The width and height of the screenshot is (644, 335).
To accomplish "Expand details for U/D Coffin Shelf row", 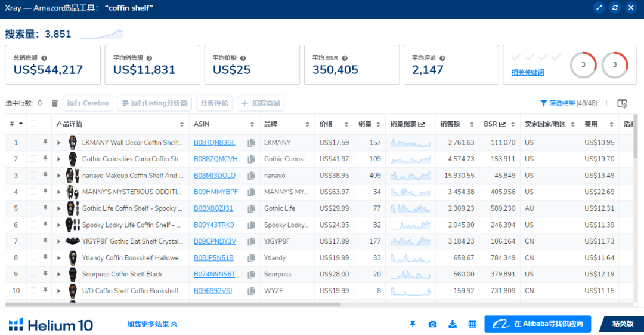I will [x=58, y=291].
